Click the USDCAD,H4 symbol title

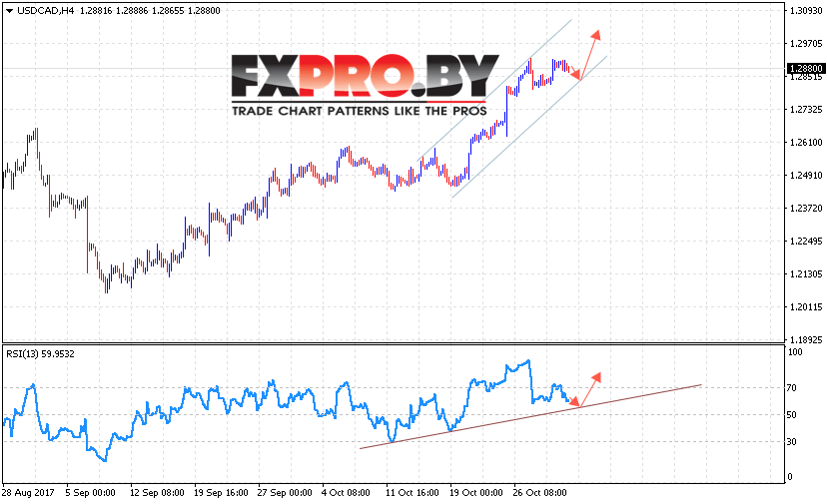click(x=45, y=11)
